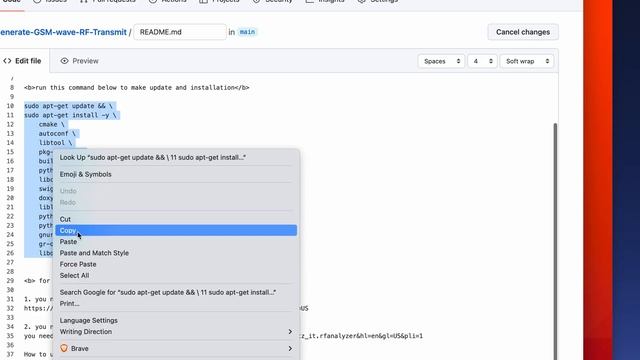Open the indent size 4 dropdown
The image size is (640, 360).
tap(482, 61)
